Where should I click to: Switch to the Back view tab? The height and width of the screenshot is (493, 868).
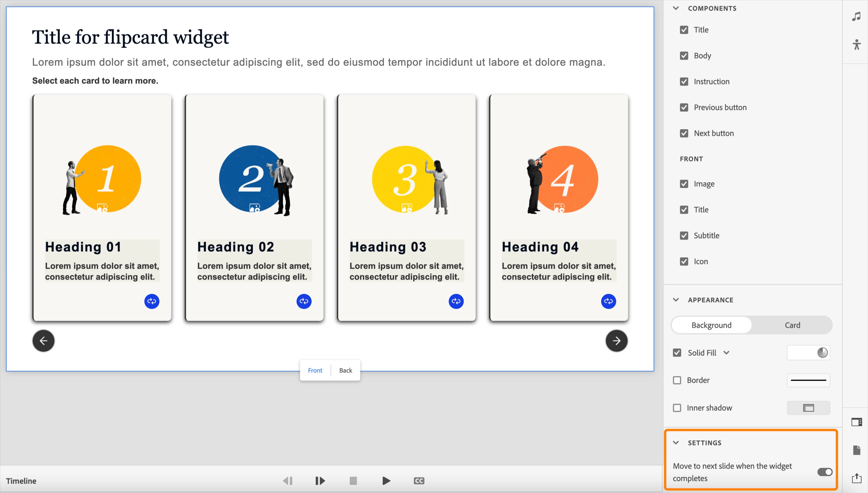(x=345, y=370)
